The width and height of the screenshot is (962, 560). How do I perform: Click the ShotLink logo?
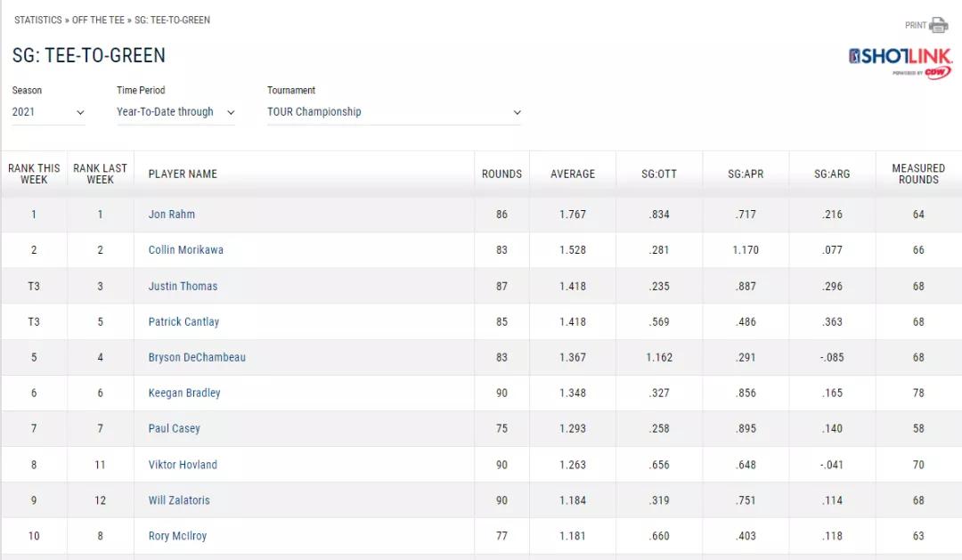[x=900, y=61]
